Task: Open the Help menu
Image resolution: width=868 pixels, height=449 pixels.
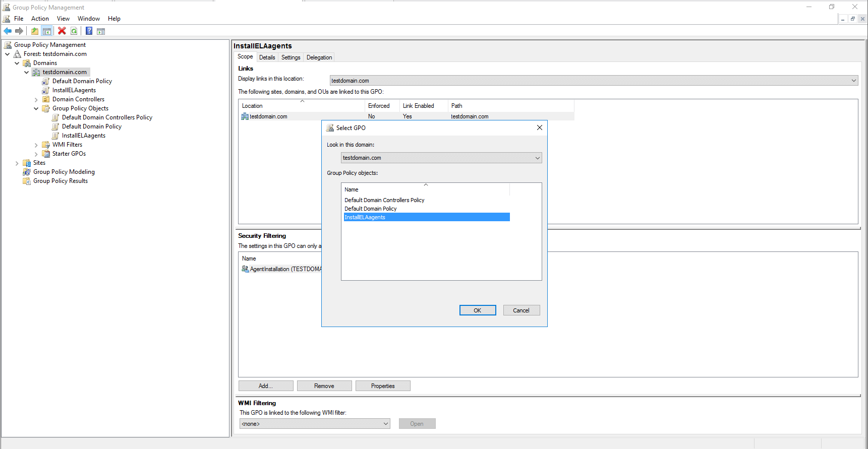Action: point(114,19)
